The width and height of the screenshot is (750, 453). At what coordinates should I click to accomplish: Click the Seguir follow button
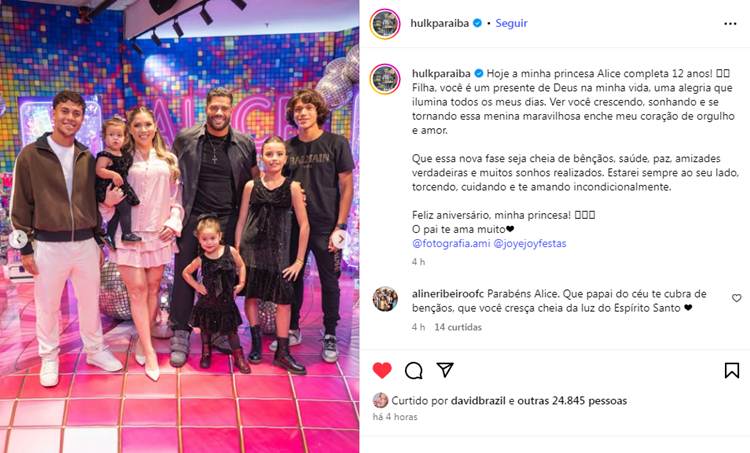(x=511, y=23)
